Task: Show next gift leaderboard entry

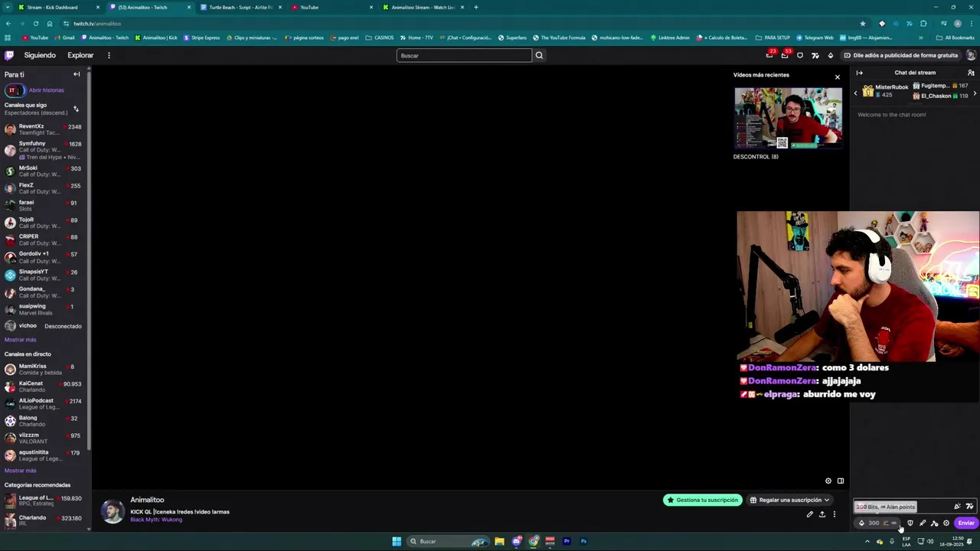Action: pyautogui.click(x=975, y=93)
